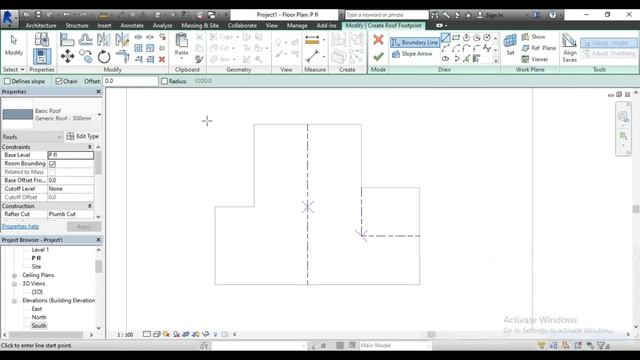The image size is (640, 360).
Task: Click the red Cancel Edit Mode X
Action: click(x=378, y=40)
